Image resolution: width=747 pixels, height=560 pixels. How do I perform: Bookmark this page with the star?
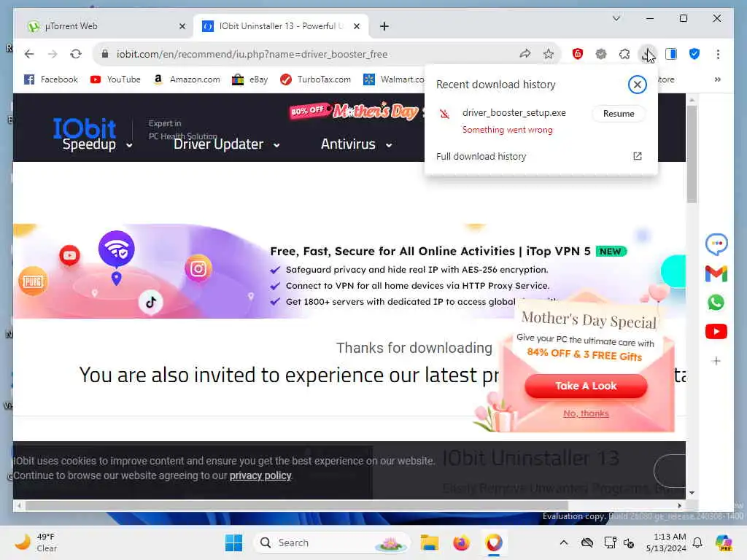549,54
